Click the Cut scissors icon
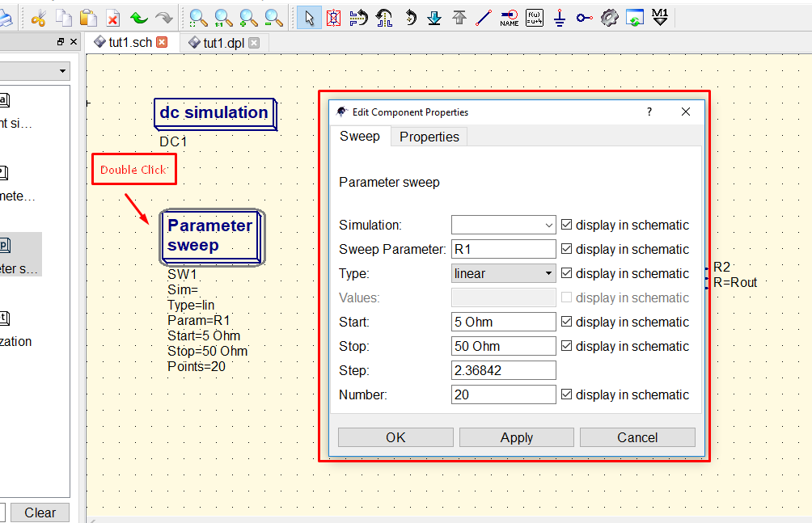 [38, 19]
